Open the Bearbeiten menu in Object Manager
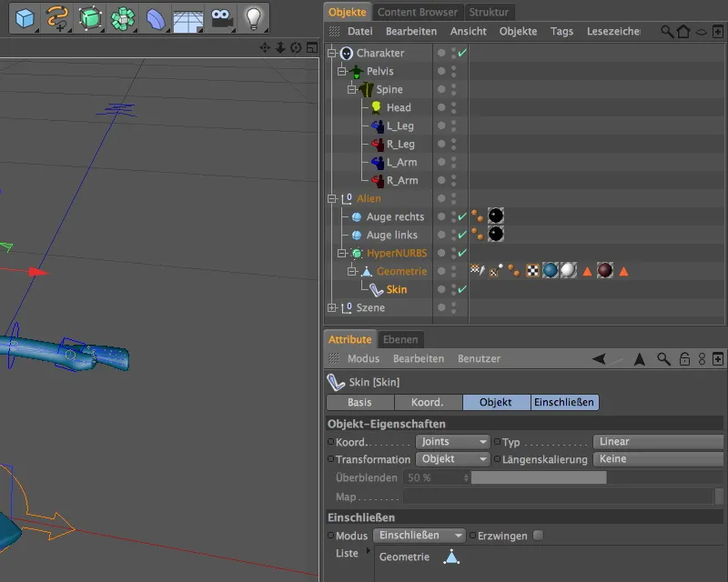 click(411, 32)
